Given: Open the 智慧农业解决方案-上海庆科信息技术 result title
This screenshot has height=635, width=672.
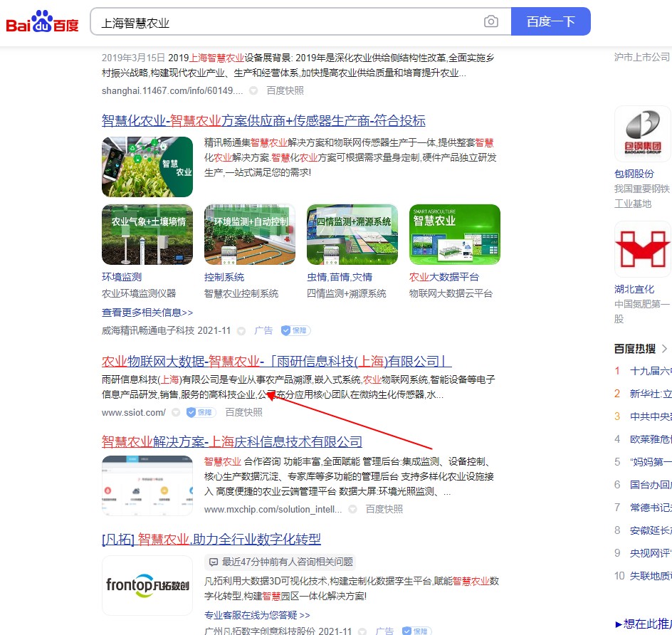Looking at the screenshot, I should [232, 441].
